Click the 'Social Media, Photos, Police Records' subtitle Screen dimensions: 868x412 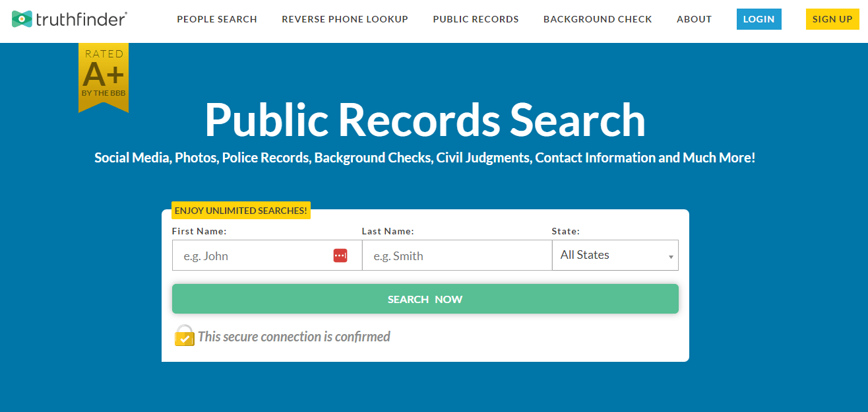425,158
